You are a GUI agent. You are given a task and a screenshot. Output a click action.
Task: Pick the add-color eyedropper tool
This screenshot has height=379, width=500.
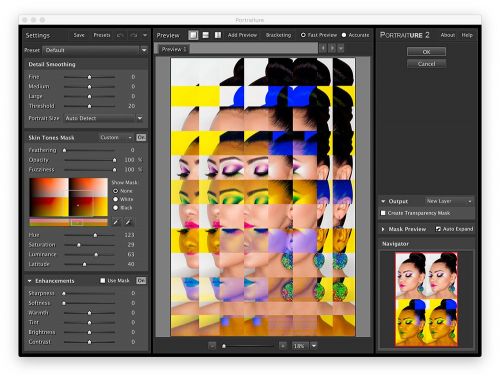click(116, 222)
